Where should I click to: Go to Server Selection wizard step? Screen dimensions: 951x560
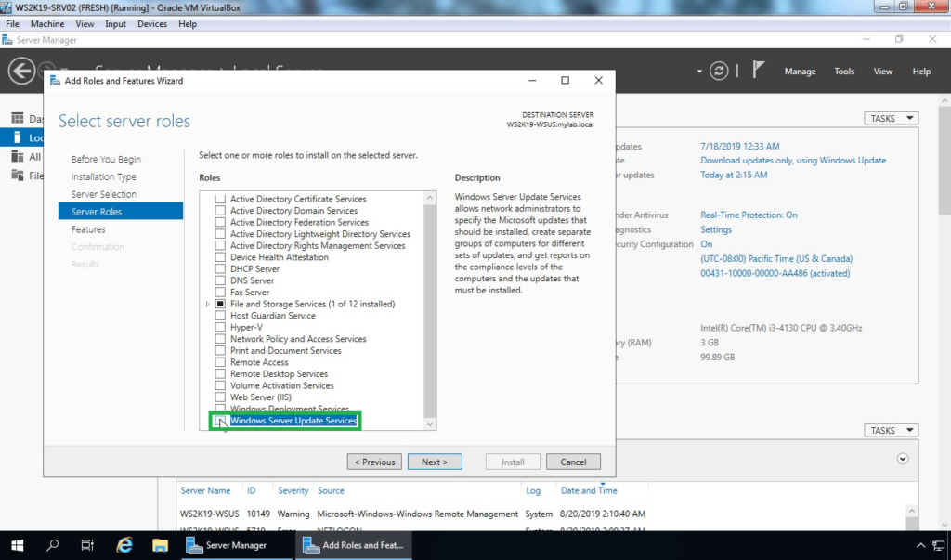[x=104, y=194]
